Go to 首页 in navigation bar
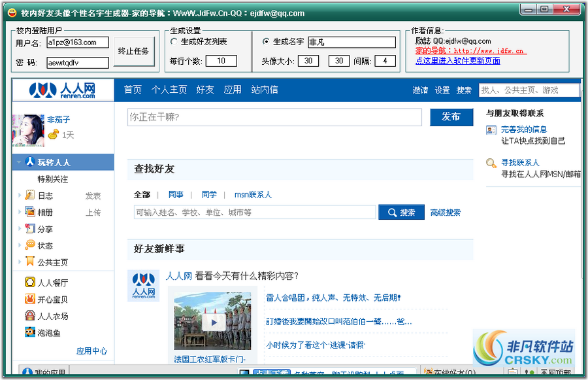588x380 pixels. 133,90
